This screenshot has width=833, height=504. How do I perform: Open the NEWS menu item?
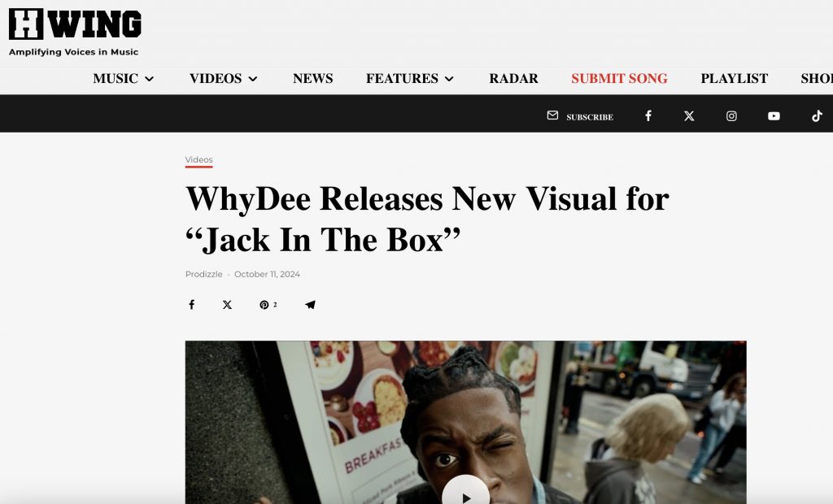click(313, 79)
